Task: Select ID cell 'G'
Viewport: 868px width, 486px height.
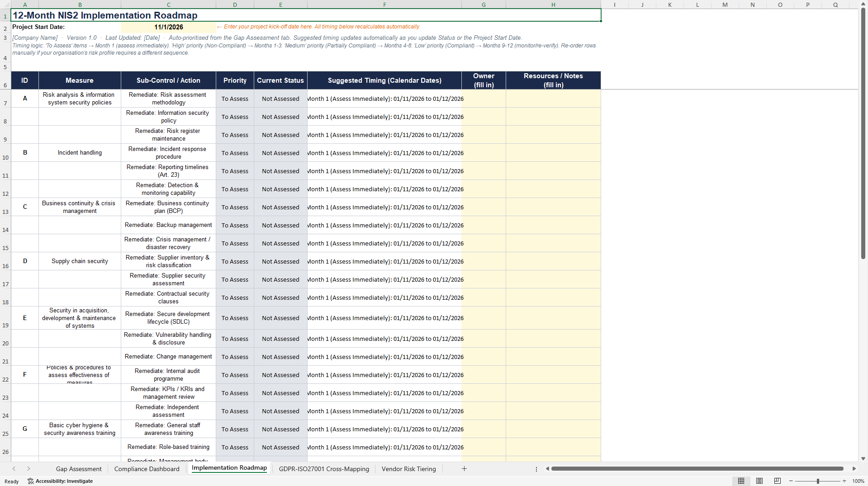Action: point(25,429)
